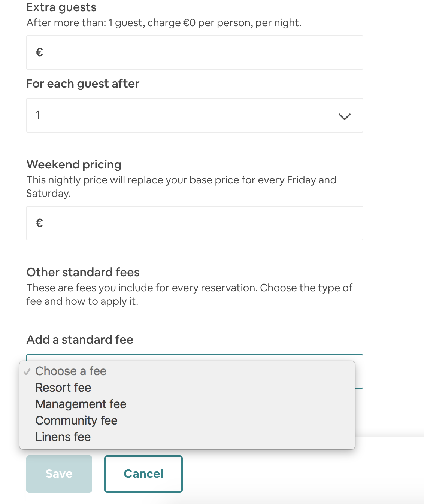Click the 'Extra guests' heading

[x=61, y=7]
